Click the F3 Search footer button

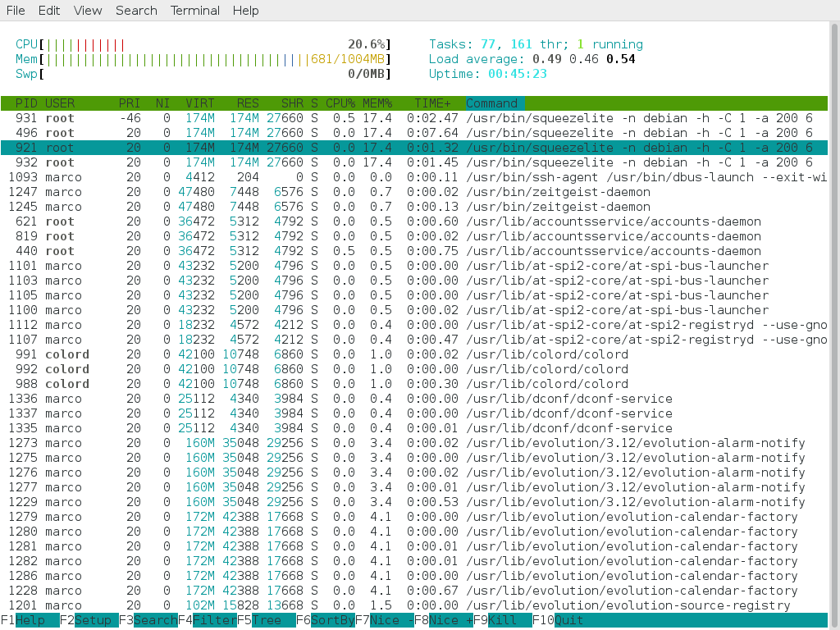click(148, 620)
